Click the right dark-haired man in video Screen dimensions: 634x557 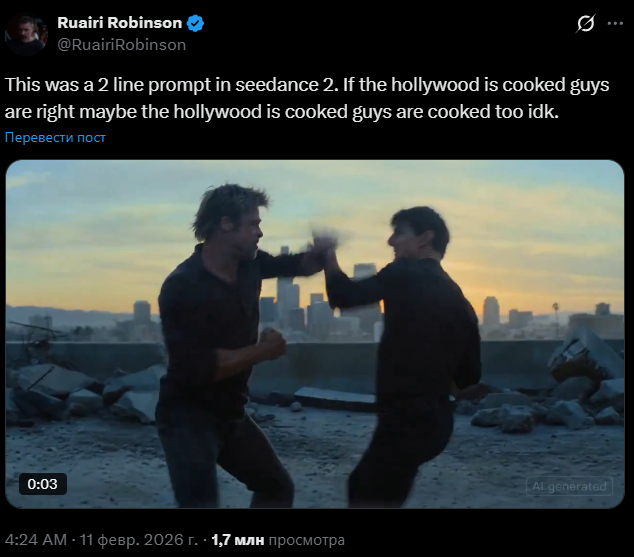click(x=408, y=358)
